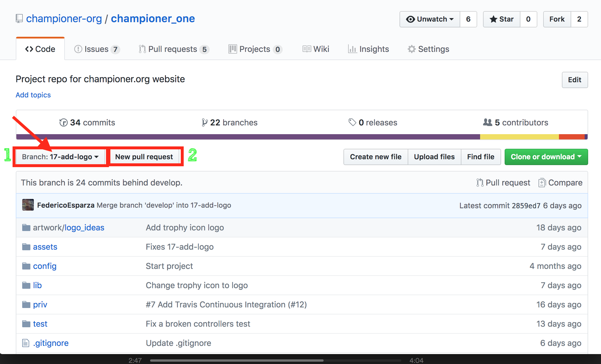Open the logo_ideas folder

(84, 228)
